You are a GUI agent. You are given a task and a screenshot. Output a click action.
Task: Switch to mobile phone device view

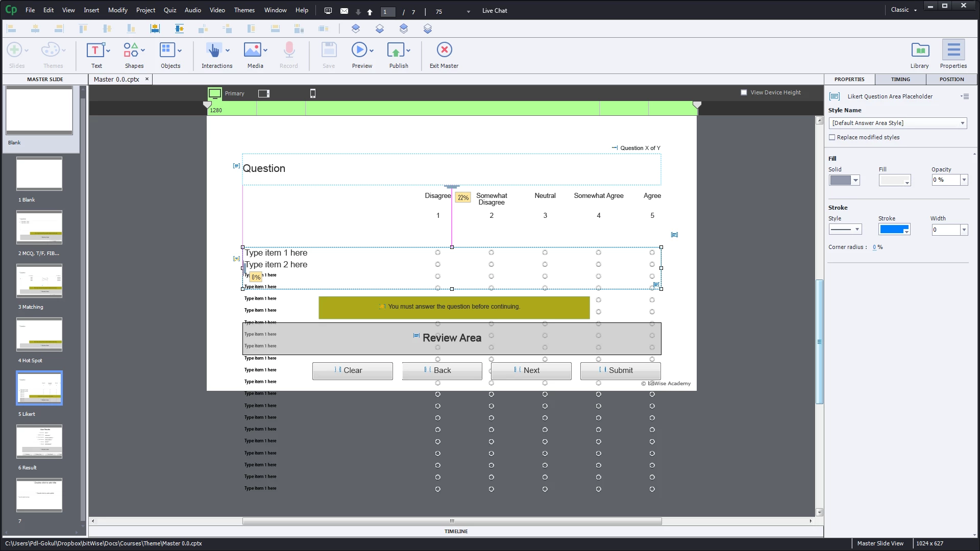click(x=313, y=93)
